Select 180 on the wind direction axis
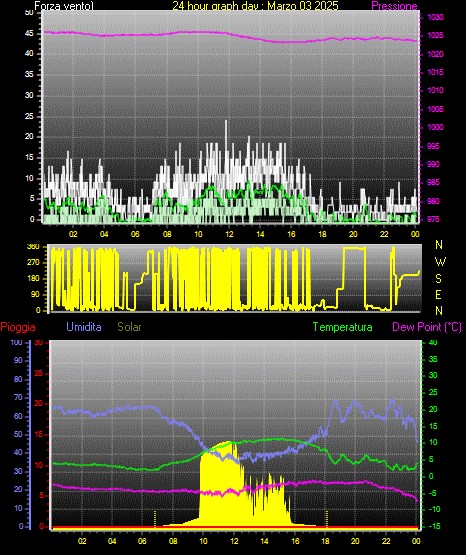 click(x=33, y=279)
